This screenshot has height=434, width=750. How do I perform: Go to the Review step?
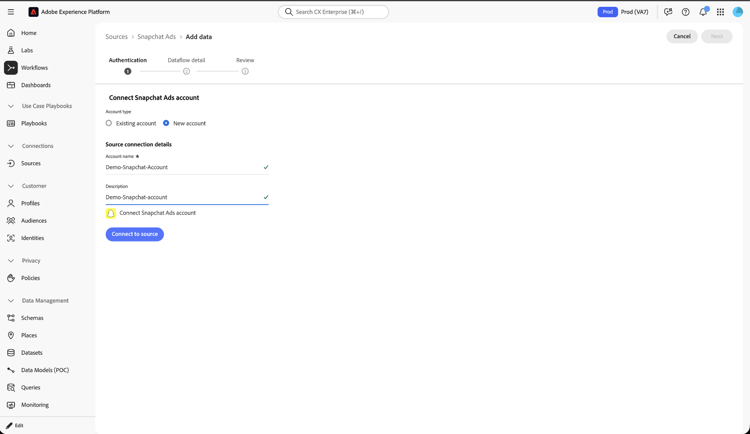point(245,66)
